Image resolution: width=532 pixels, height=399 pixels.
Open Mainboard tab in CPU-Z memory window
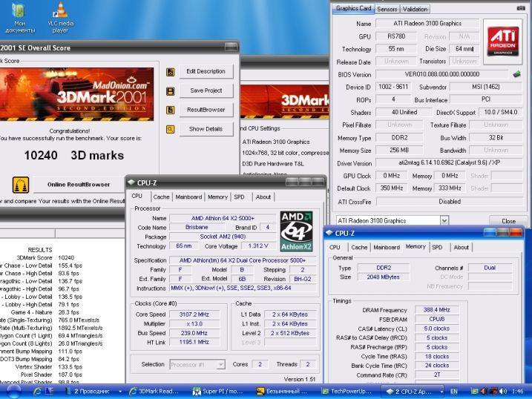coord(387,248)
